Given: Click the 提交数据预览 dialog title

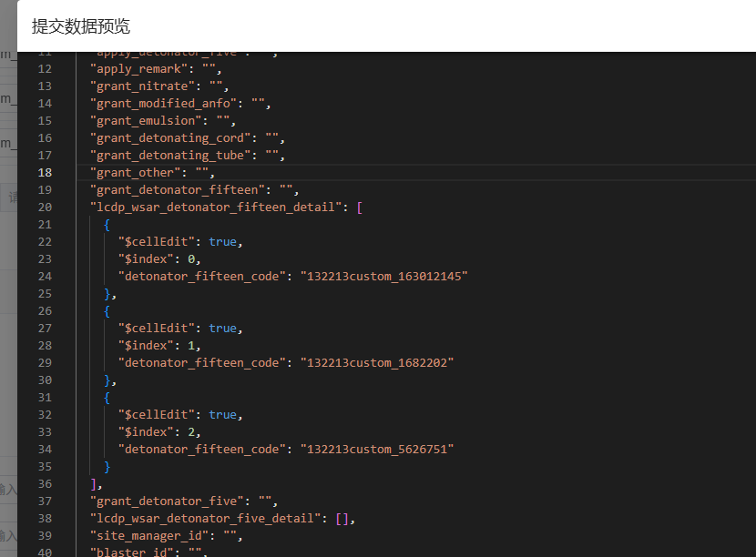Looking at the screenshot, I should pos(81,26).
